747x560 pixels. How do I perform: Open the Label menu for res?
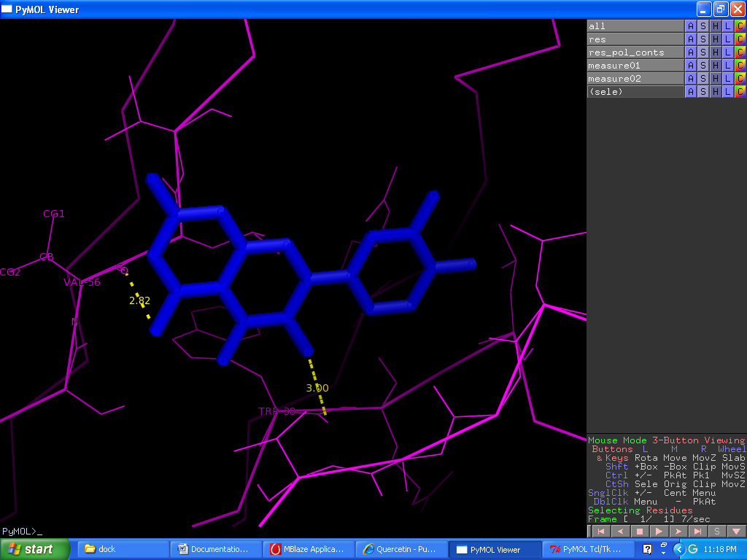727,39
